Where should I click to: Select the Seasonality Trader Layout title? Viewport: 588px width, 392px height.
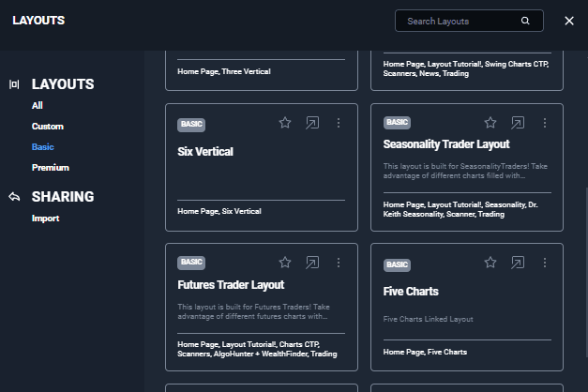(446, 144)
